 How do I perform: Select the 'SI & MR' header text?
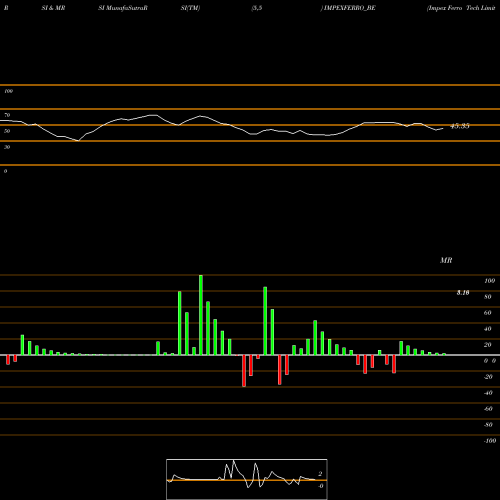pyautogui.click(x=53, y=8)
